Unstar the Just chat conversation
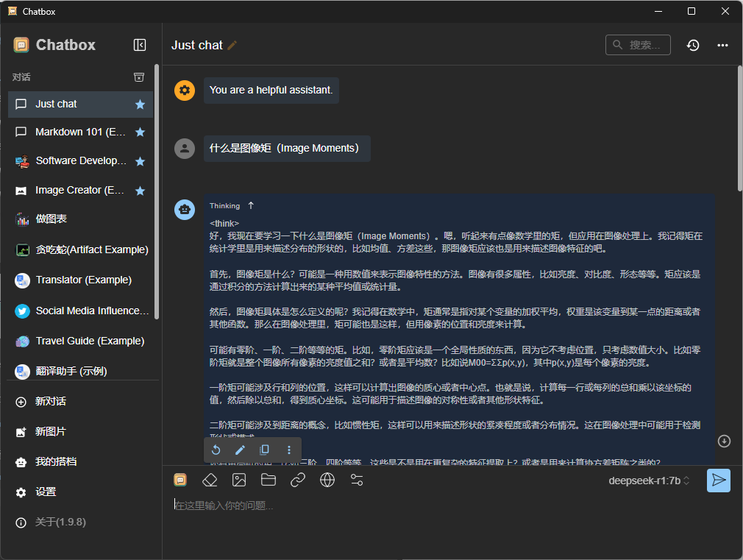The image size is (743, 560). (140, 104)
